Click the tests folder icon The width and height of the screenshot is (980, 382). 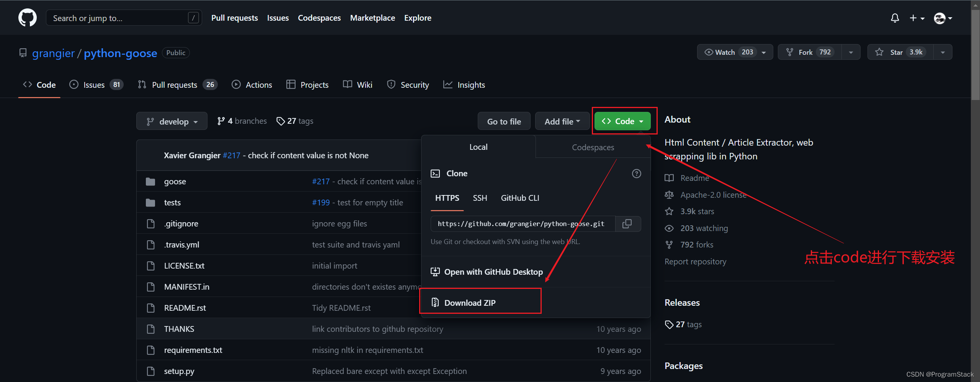point(150,203)
